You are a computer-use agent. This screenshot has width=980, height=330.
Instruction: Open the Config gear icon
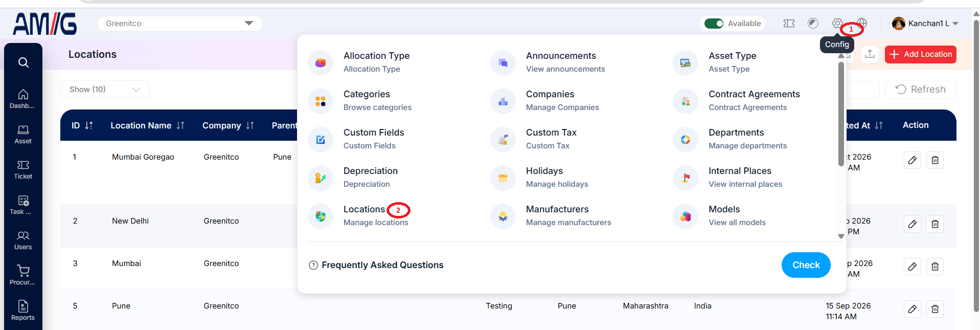(x=837, y=24)
